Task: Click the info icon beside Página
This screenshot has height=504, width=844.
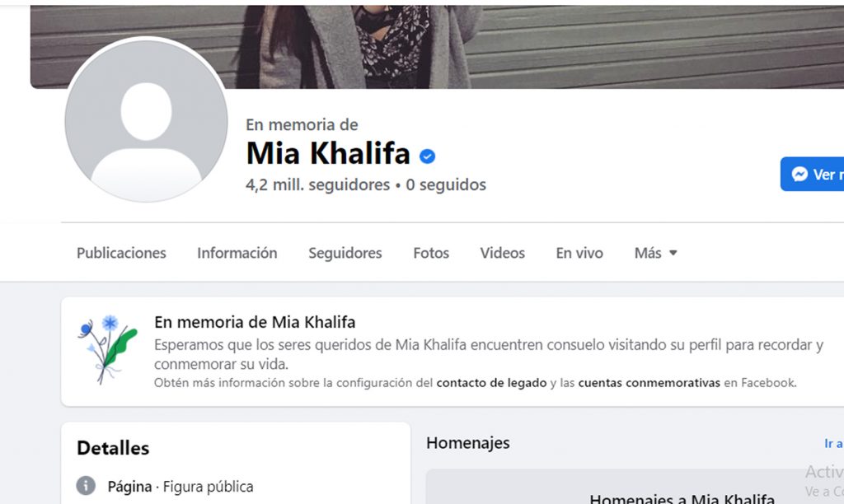Action: (86, 485)
